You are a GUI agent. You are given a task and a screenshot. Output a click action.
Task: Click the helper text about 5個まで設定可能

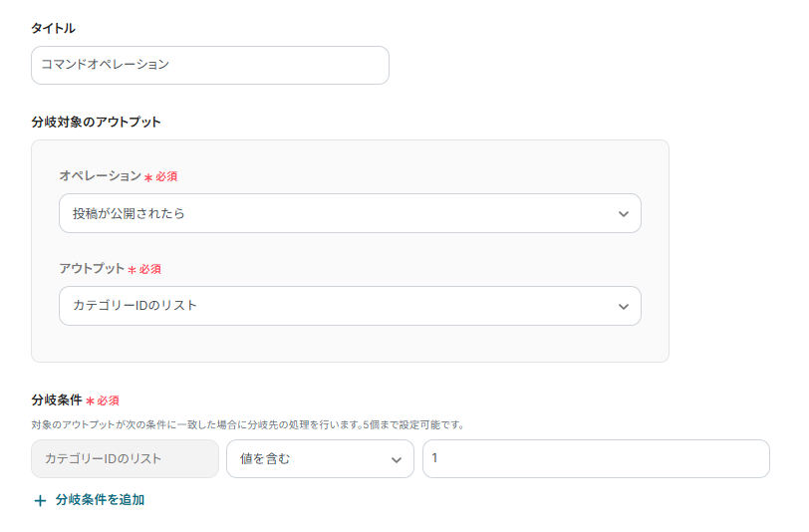247,424
